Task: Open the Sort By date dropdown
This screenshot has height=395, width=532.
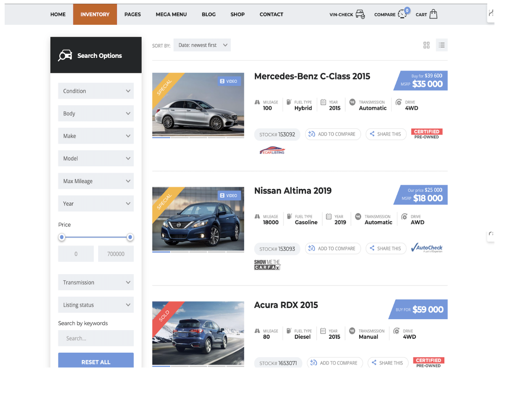Action: pos(202,45)
